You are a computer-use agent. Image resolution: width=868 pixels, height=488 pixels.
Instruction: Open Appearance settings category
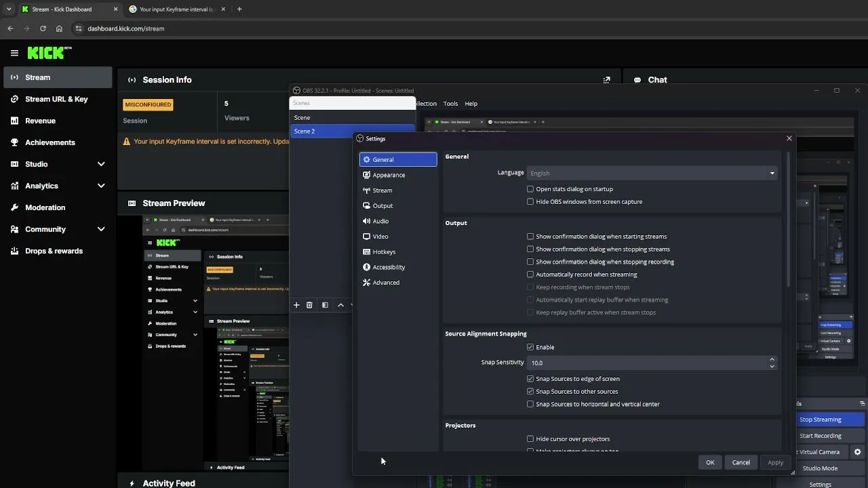point(398,175)
